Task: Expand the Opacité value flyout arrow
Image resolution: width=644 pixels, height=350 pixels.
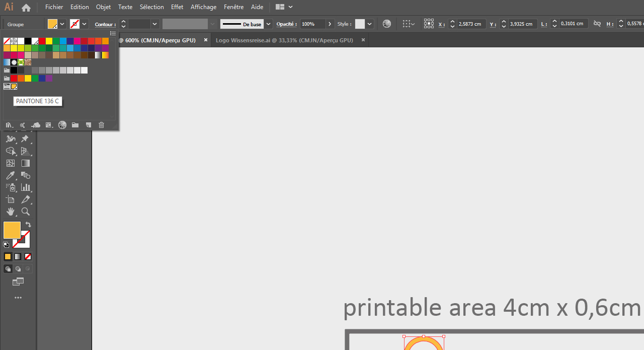Action: point(330,24)
